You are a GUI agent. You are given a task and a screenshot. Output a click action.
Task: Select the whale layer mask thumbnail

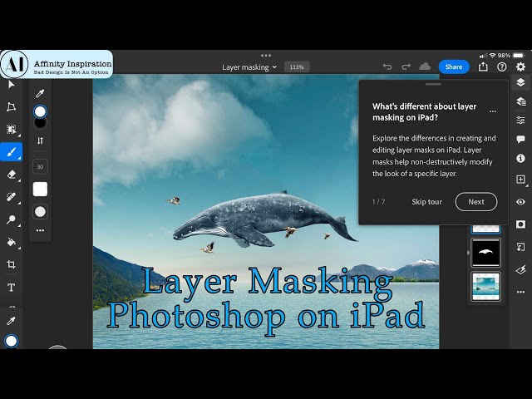pos(485,253)
